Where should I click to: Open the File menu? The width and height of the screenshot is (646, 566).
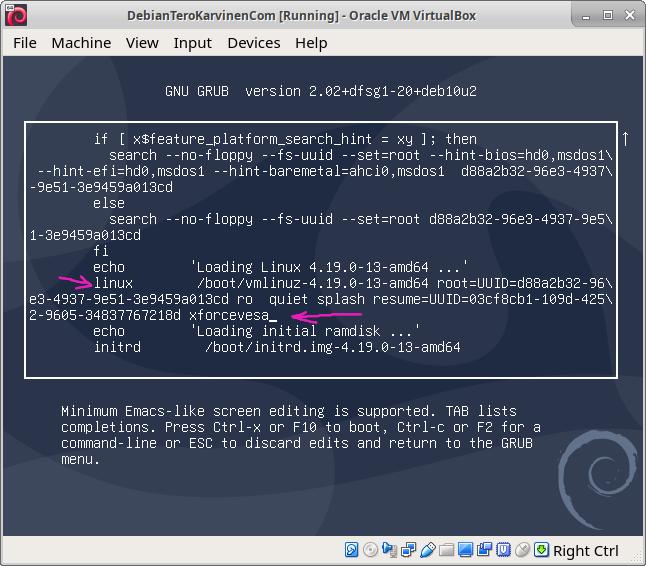pyautogui.click(x=25, y=42)
